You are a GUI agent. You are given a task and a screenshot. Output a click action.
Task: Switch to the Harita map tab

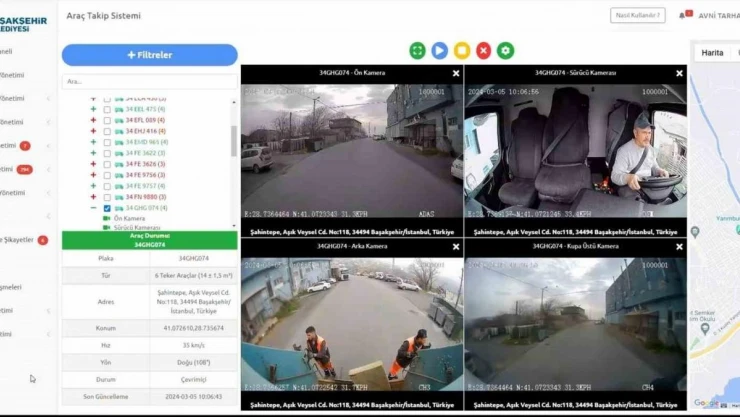click(x=712, y=52)
